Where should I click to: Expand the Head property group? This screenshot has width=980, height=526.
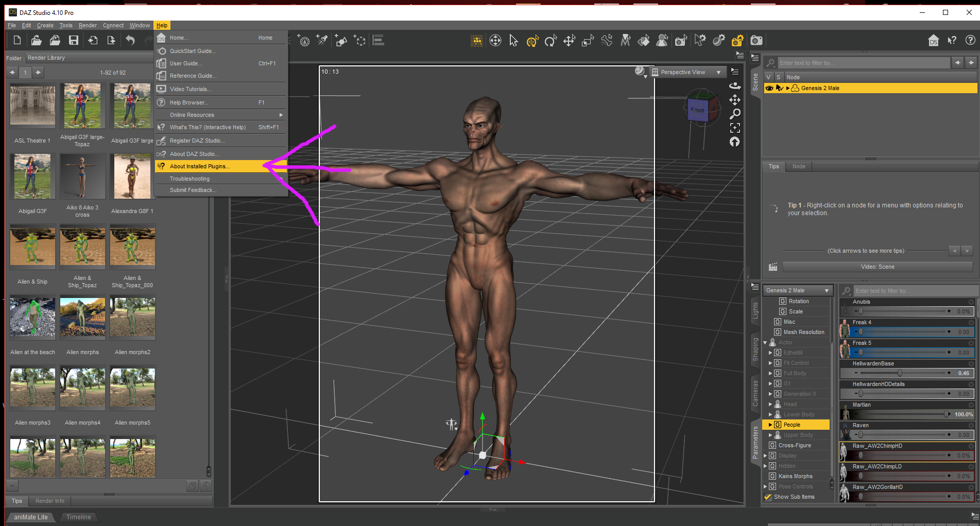tap(770, 404)
